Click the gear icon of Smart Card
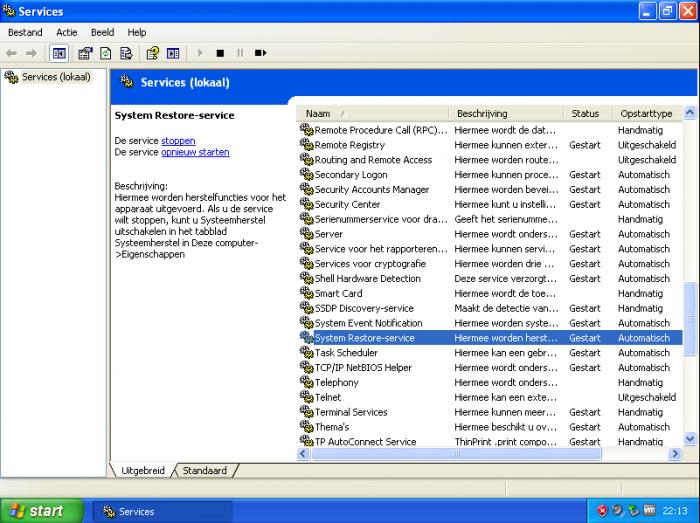 pos(306,293)
